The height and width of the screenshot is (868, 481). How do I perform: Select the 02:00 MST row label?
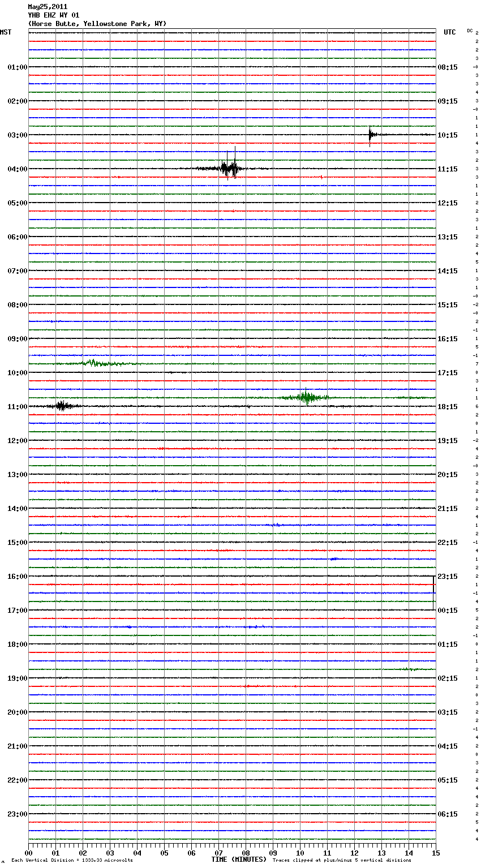(x=17, y=101)
